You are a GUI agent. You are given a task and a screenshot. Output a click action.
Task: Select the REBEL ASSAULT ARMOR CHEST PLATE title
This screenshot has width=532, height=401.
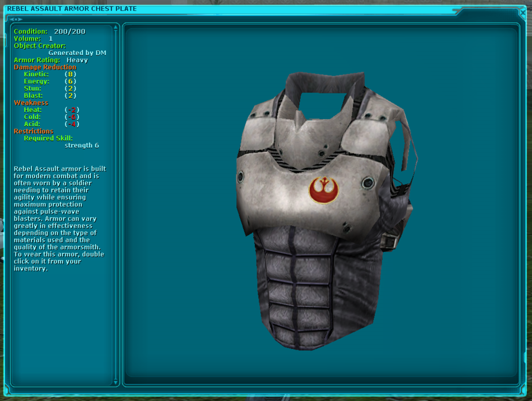(x=72, y=8)
